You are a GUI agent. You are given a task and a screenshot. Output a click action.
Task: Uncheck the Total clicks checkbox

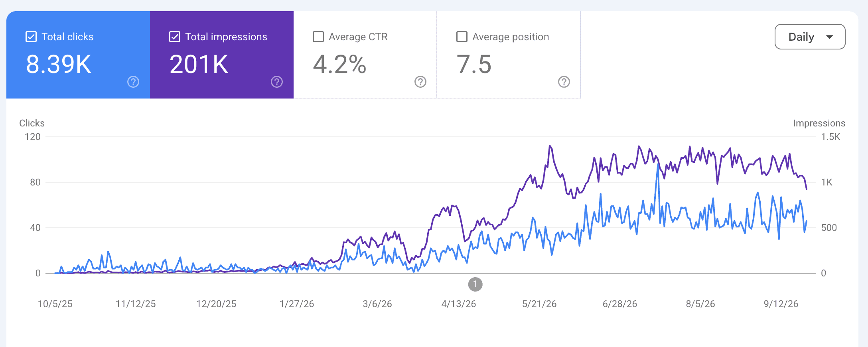(x=31, y=37)
